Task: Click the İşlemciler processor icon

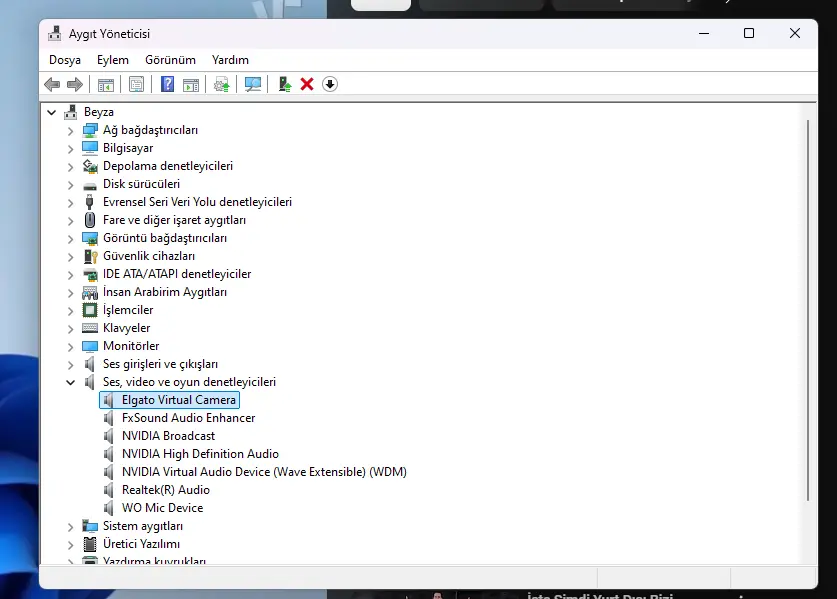Action: coord(90,310)
